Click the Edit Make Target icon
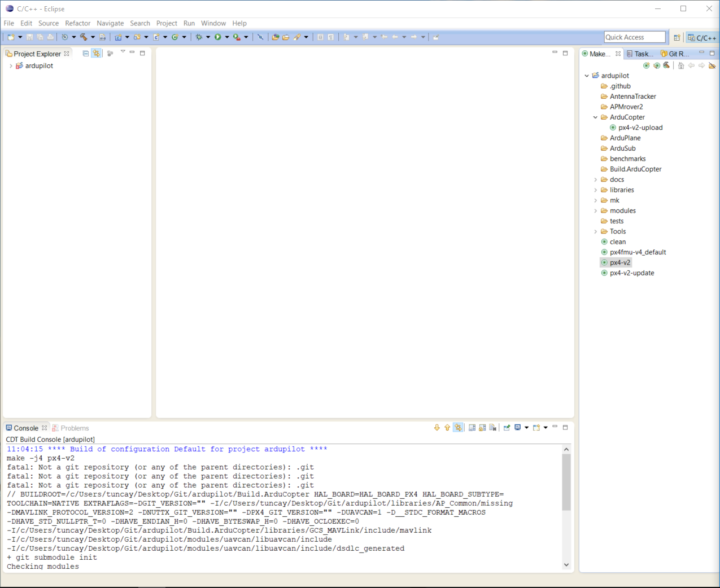Image resolution: width=720 pixels, height=588 pixels. (656, 65)
